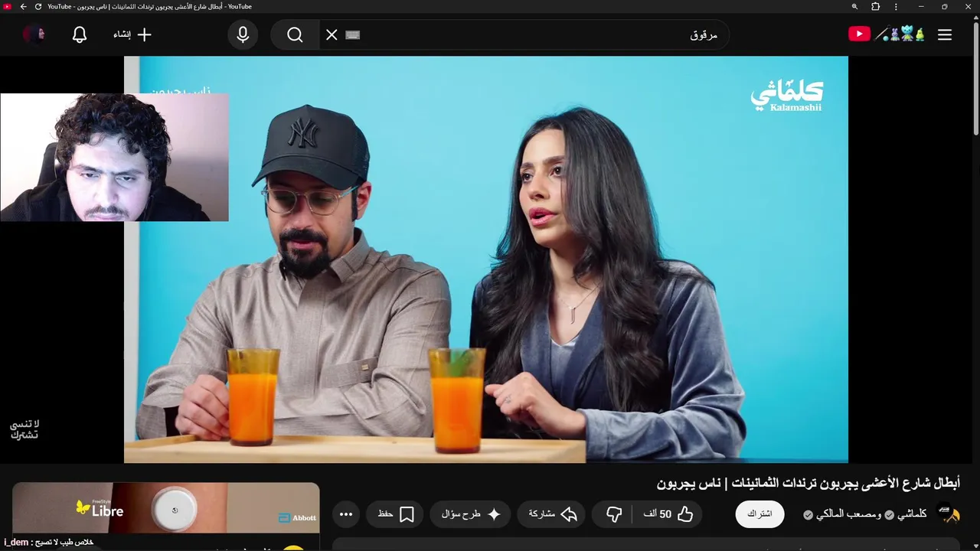The height and width of the screenshot is (551, 980).
Task: Click the YouTube logo to go home
Action: (859, 34)
